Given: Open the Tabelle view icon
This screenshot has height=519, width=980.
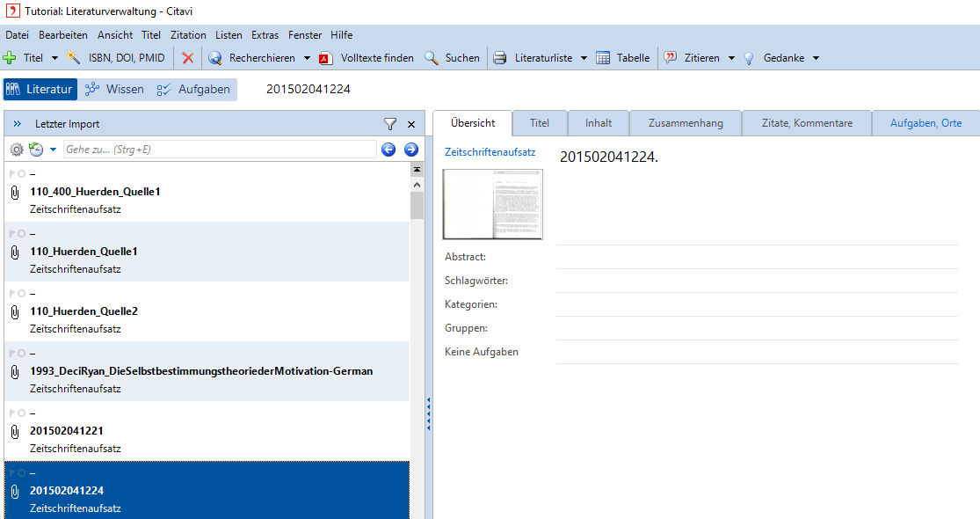Looking at the screenshot, I should click(x=603, y=58).
